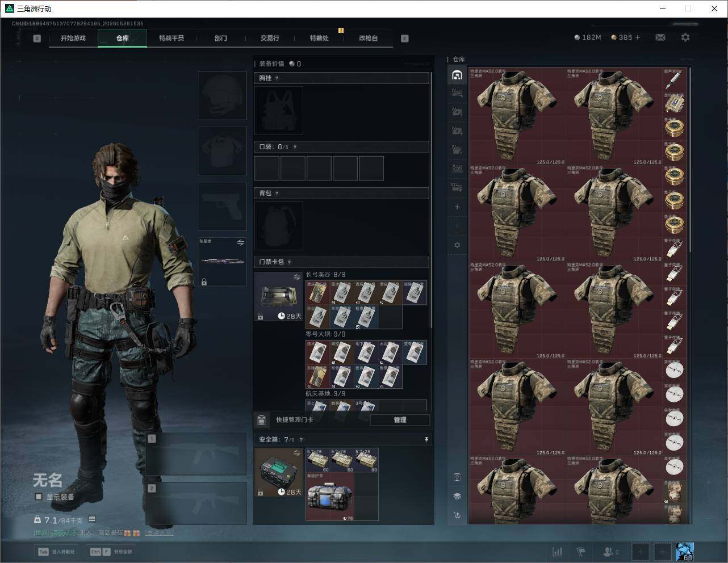Click the empty backpack slot
Screen dimensions: 728x563
pos(279,225)
